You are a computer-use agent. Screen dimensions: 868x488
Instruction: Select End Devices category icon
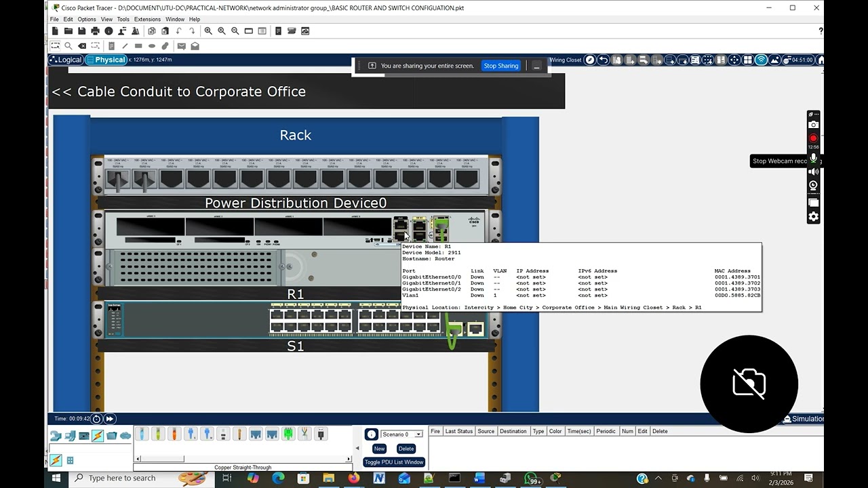point(70,436)
